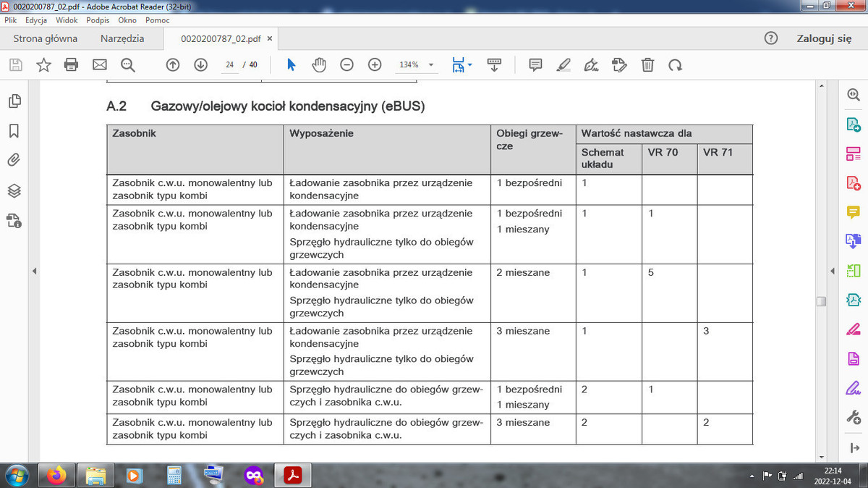868x488 pixels.
Task: Switch to the Selection arrow tool
Action: coord(291,64)
